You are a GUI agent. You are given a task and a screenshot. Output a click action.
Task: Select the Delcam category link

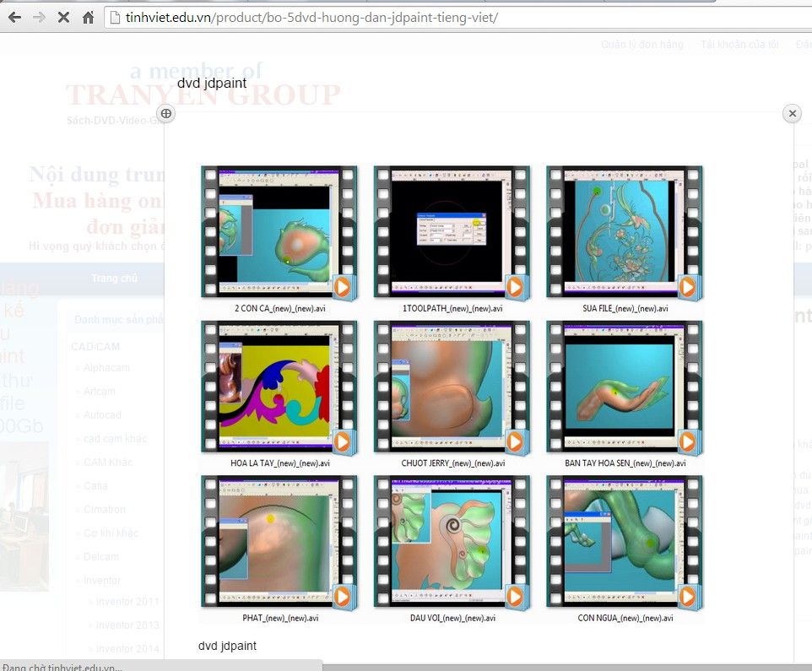pyautogui.click(x=101, y=556)
